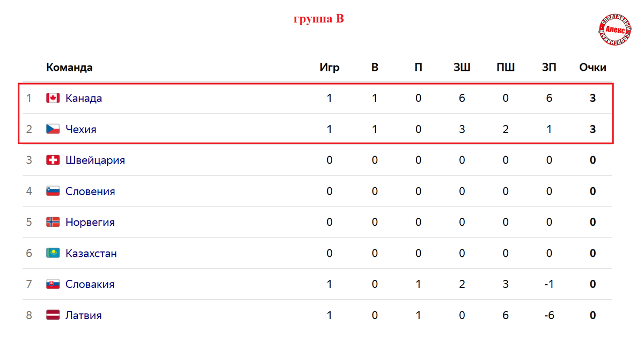Open the Казахстан team link

tap(91, 253)
